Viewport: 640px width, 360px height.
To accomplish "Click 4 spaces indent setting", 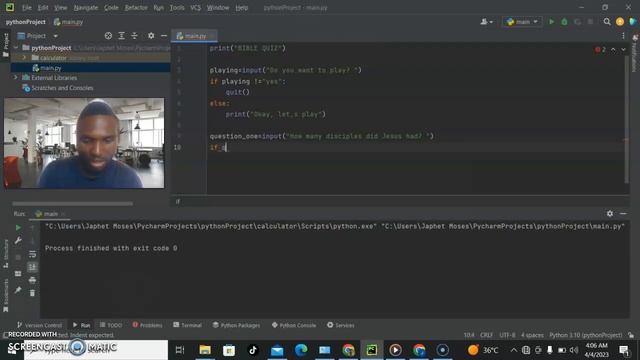I will pyautogui.click(x=532, y=335).
